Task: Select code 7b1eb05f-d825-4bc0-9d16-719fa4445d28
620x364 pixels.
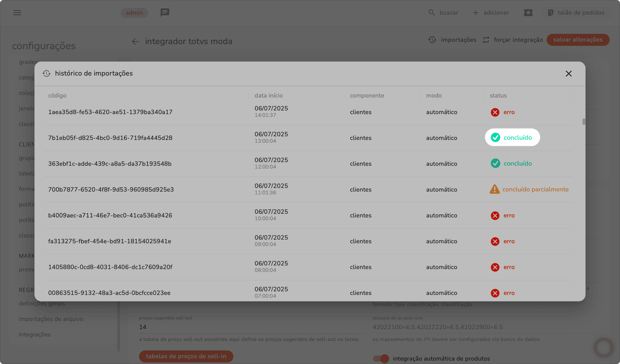Action: pyautogui.click(x=110, y=138)
